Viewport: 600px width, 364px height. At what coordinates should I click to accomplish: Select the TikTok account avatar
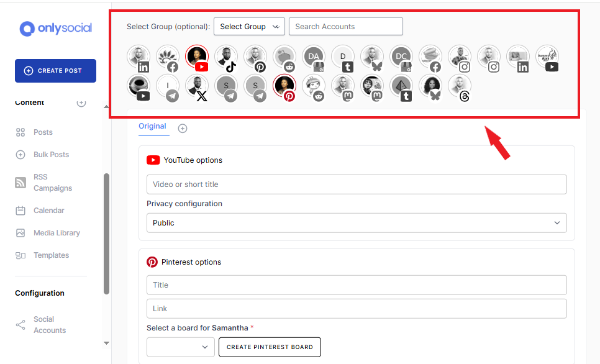click(226, 57)
